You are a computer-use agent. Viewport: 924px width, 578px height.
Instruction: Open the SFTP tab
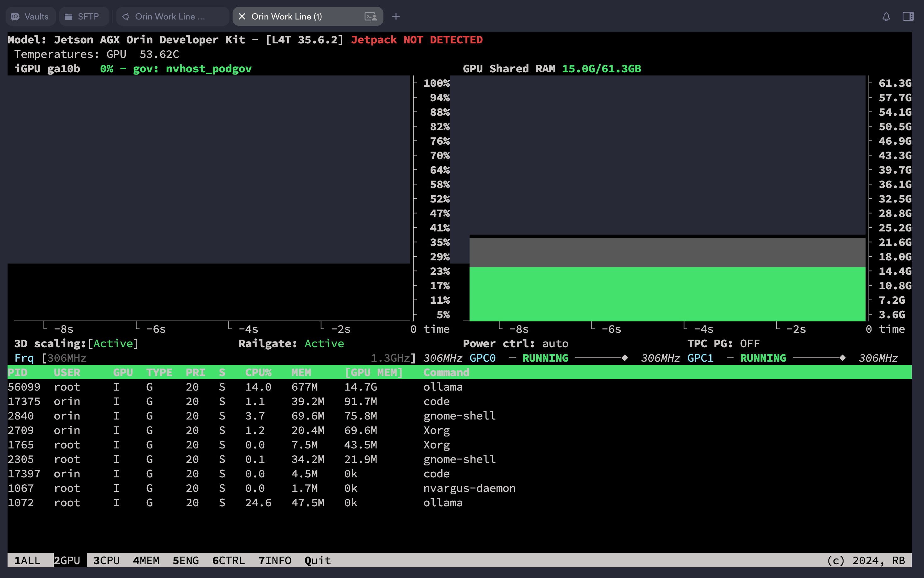coord(83,16)
